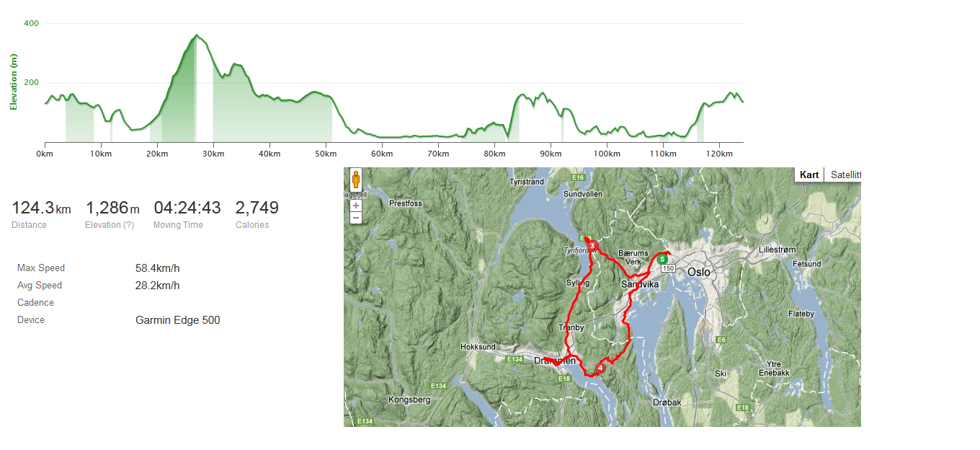Click the Street View pegman icon
The width and height of the screenshot is (980, 450).
coord(355,180)
